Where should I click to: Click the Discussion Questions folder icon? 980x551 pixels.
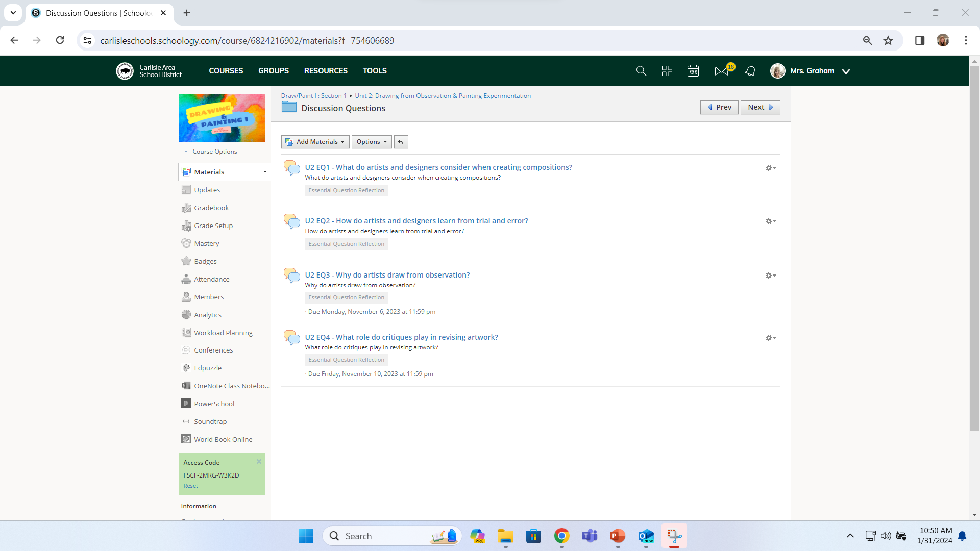coord(289,107)
